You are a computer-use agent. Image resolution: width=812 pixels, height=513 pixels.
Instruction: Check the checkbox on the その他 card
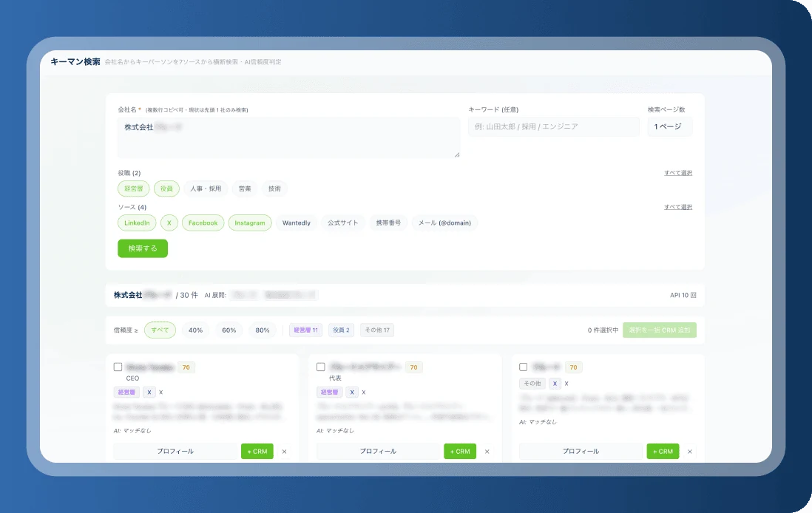(523, 367)
